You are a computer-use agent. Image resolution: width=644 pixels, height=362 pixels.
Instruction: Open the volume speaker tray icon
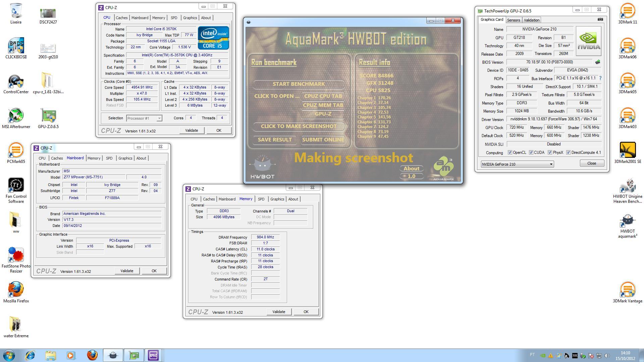point(607,356)
